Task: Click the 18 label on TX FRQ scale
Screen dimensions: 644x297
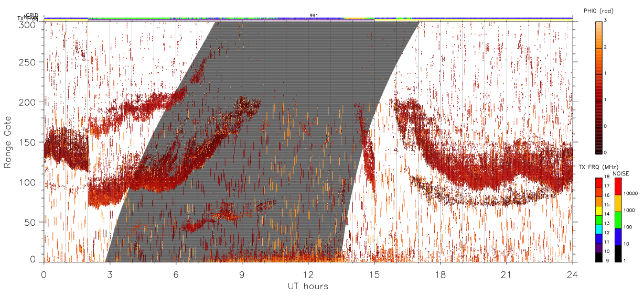Action: pyautogui.click(x=607, y=178)
